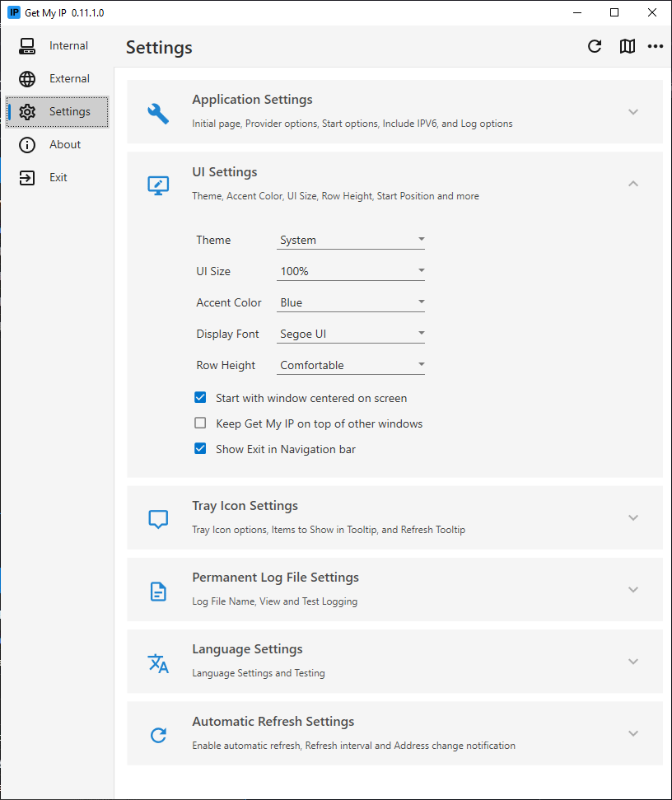Enable Keep Get My IP on top

point(200,423)
